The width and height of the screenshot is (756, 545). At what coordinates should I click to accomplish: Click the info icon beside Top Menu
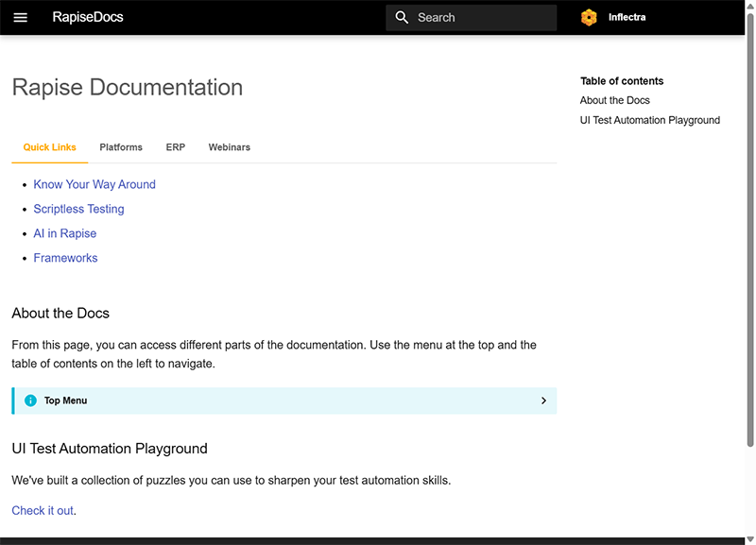coord(30,400)
